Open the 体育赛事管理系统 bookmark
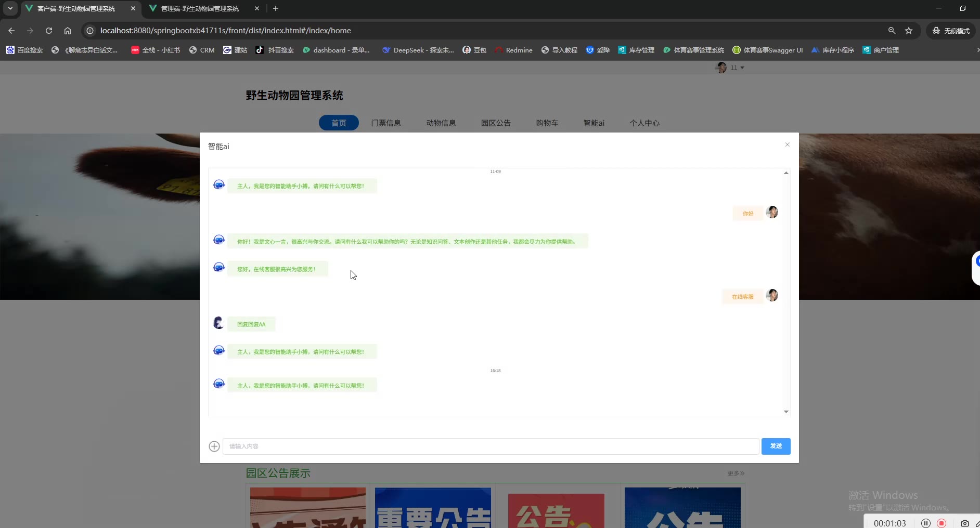The width and height of the screenshot is (980, 528). tap(693, 50)
